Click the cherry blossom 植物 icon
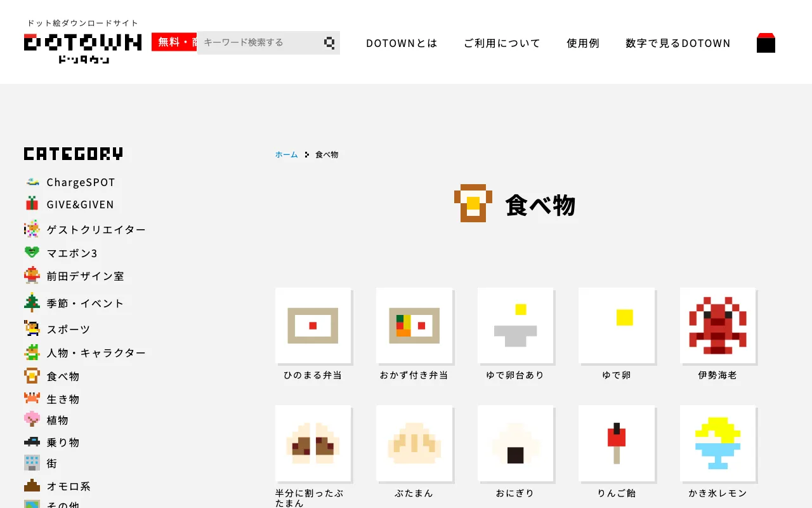 [x=32, y=419]
